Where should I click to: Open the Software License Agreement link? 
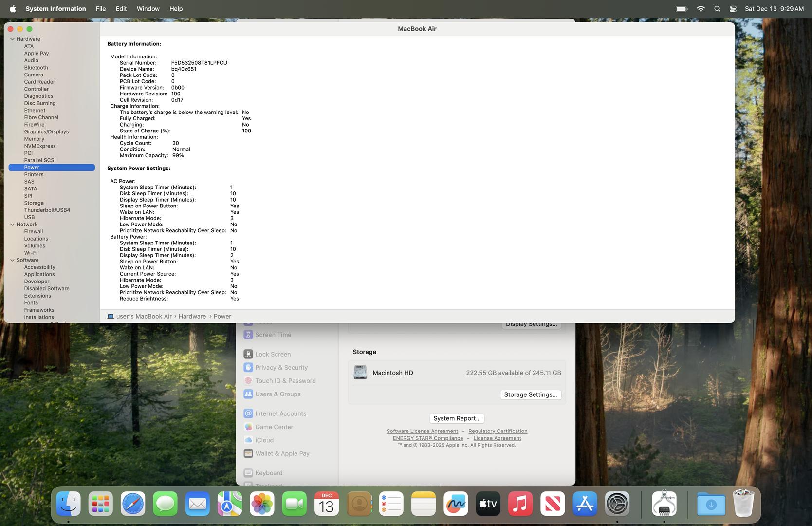pyautogui.click(x=422, y=431)
